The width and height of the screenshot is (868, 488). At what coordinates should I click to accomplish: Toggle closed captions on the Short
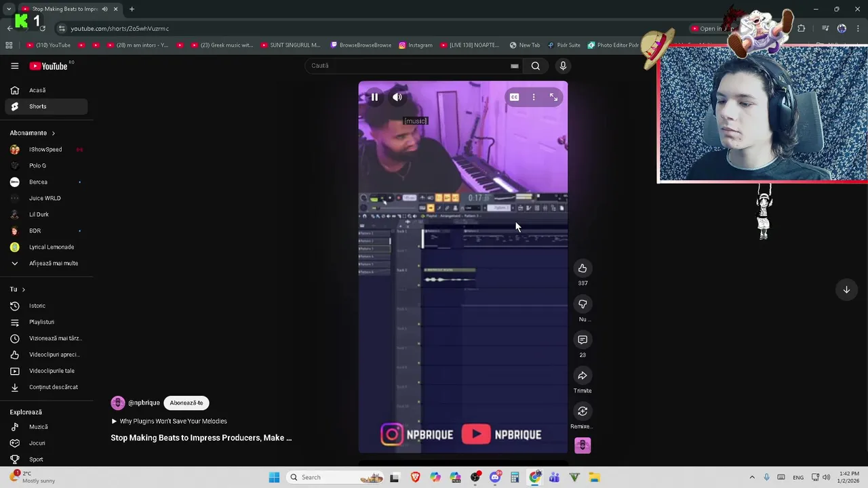pyautogui.click(x=514, y=97)
